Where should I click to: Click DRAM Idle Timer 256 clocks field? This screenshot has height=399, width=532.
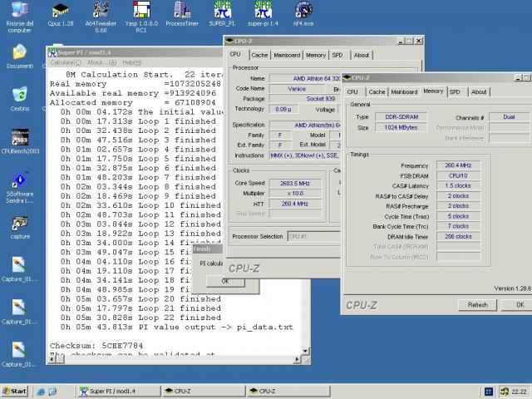[458, 236]
